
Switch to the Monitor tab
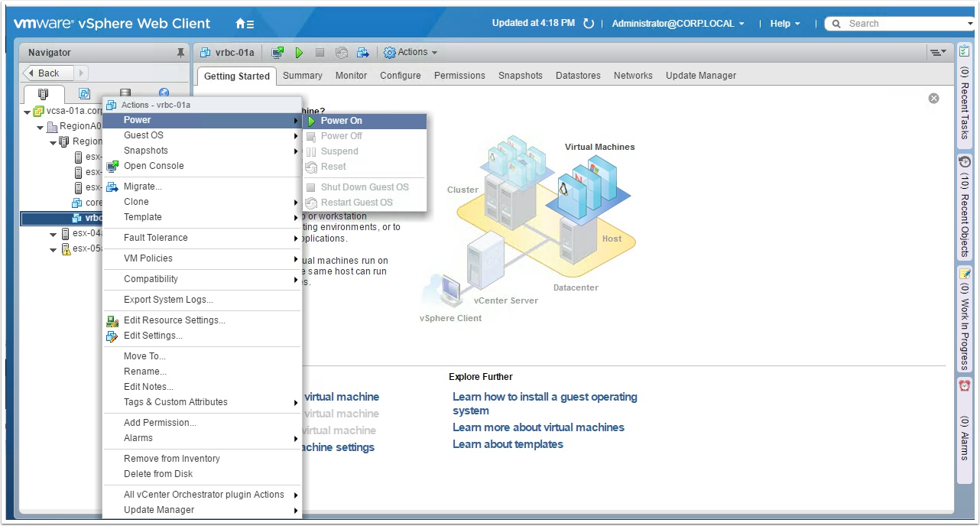pos(351,76)
